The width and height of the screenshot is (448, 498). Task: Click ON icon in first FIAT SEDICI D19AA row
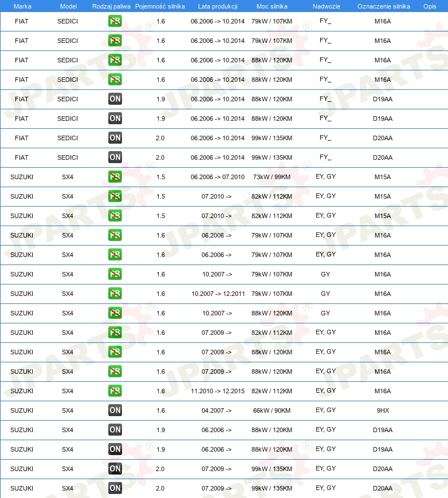(x=115, y=99)
